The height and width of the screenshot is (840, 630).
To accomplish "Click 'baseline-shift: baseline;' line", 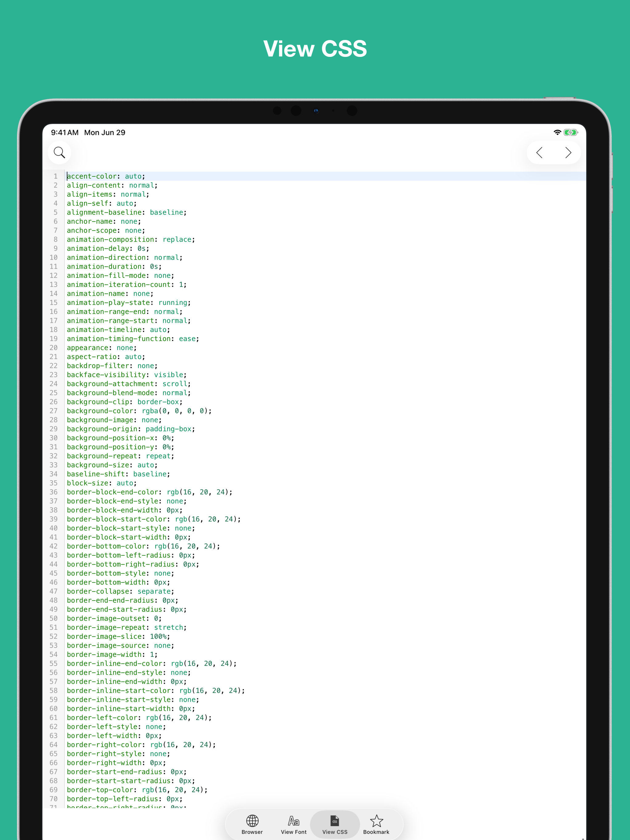I will (118, 474).
